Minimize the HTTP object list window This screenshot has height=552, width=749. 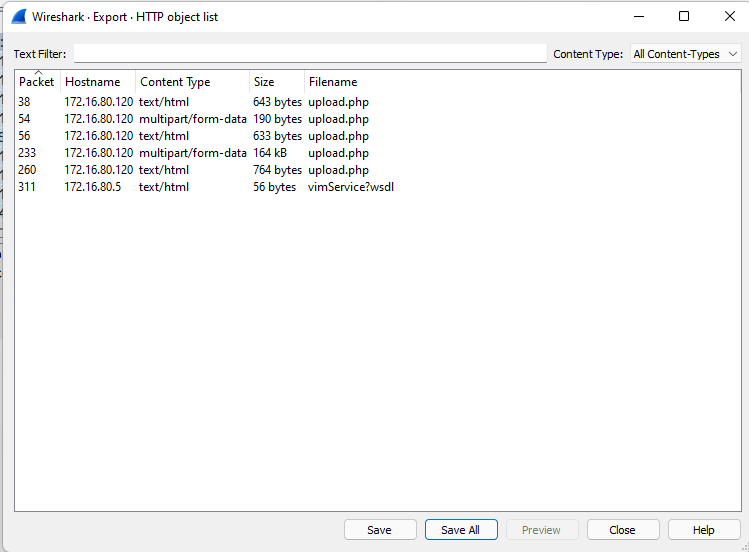point(639,16)
